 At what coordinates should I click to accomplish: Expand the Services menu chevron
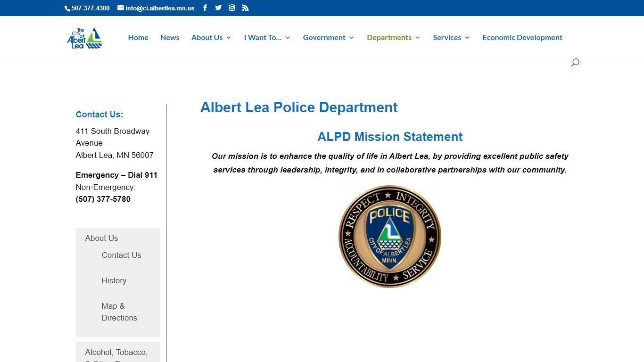pos(467,38)
